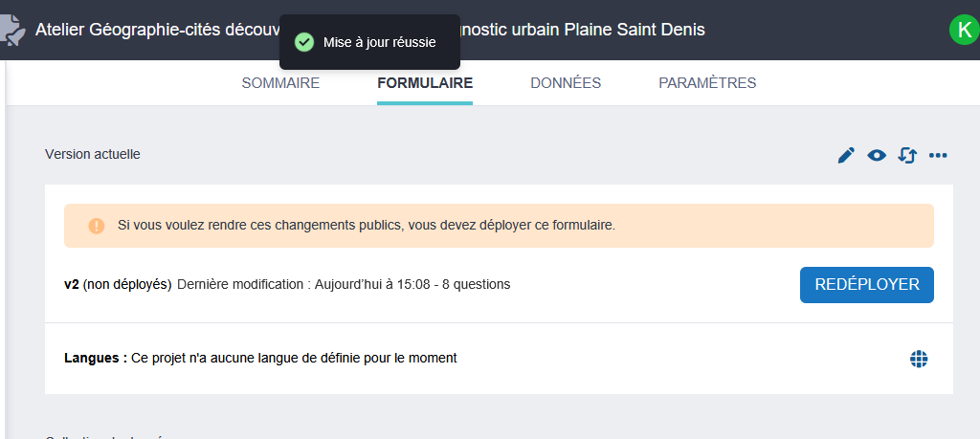
Task: Click the globe icon to manage languages
Action: click(919, 359)
